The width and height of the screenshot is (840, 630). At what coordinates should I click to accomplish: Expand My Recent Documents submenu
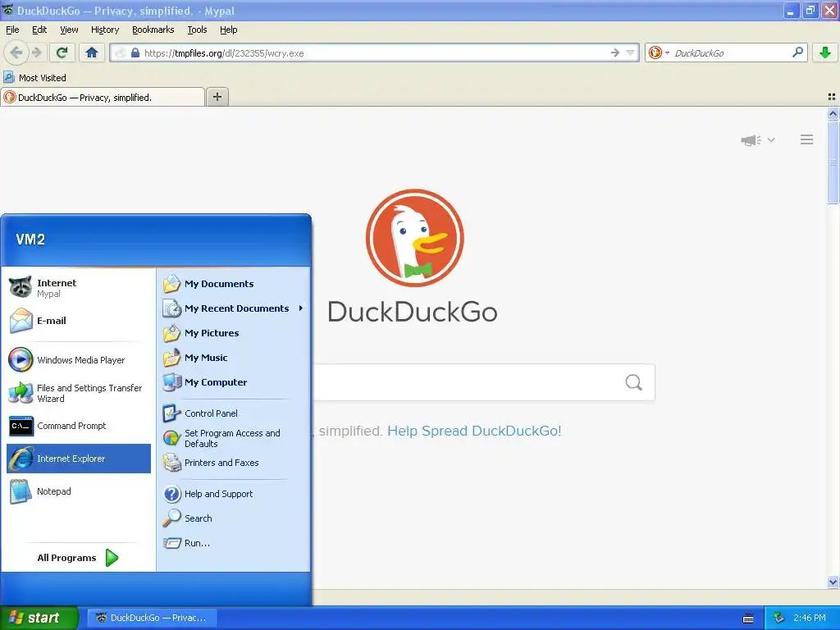[x=234, y=308]
